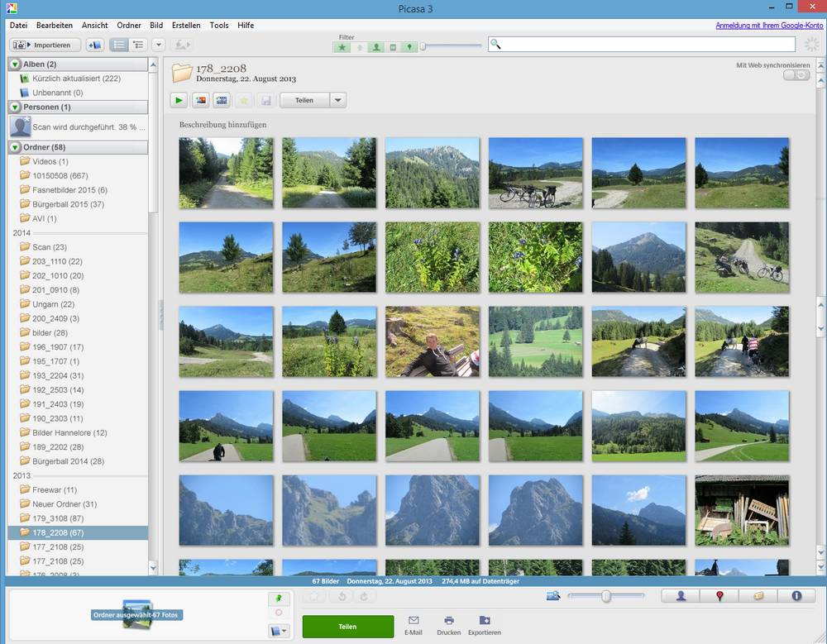The image size is (827, 644).
Task: Toggle the starred photos filter
Action: [342, 47]
